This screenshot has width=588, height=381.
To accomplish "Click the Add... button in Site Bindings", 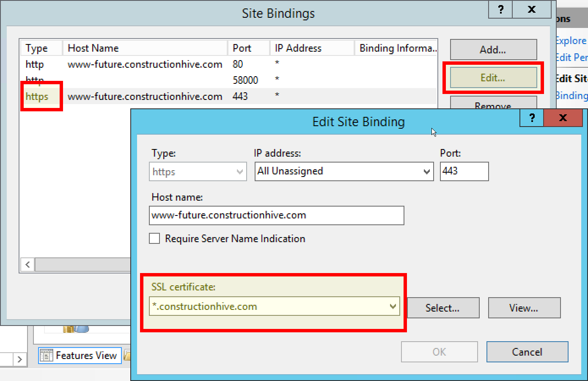I will (x=493, y=50).
